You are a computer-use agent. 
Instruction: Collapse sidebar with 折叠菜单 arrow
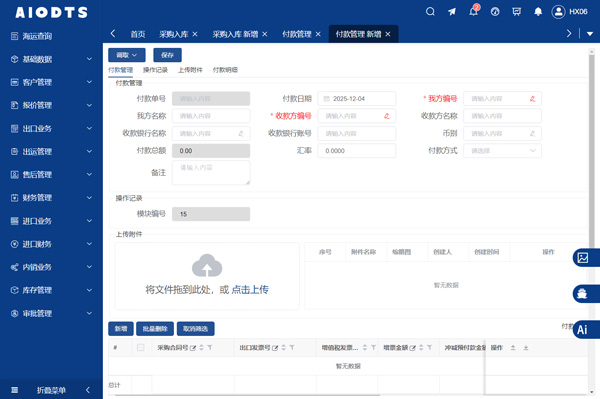(x=88, y=390)
